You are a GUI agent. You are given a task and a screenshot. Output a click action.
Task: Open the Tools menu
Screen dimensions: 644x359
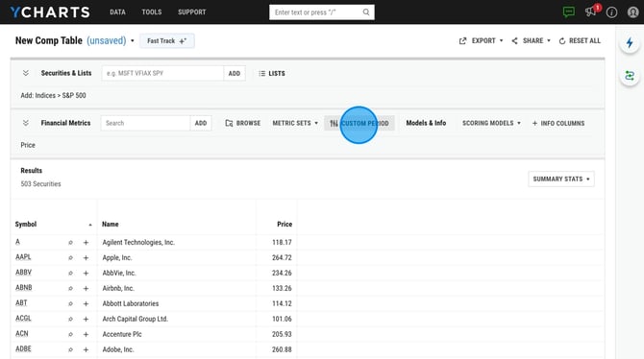tap(152, 12)
